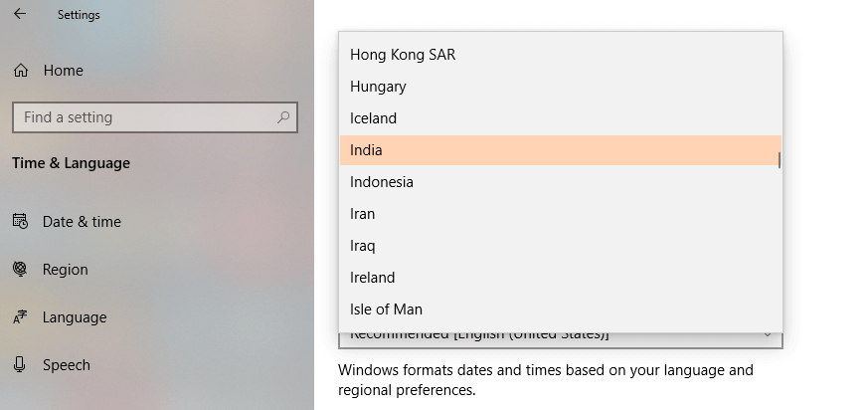Click the Speech microphone icon
868x410 pixels.
[x=20, y=364]
